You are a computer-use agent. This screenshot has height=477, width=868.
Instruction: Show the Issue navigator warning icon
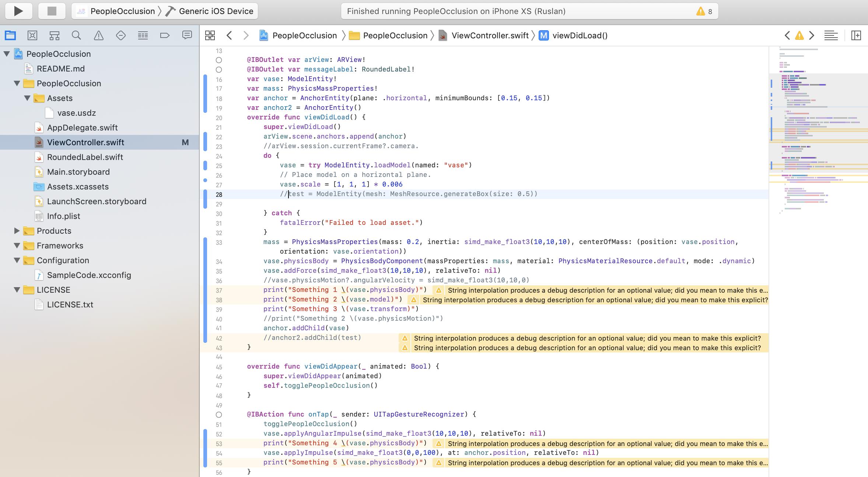[98, 35]
